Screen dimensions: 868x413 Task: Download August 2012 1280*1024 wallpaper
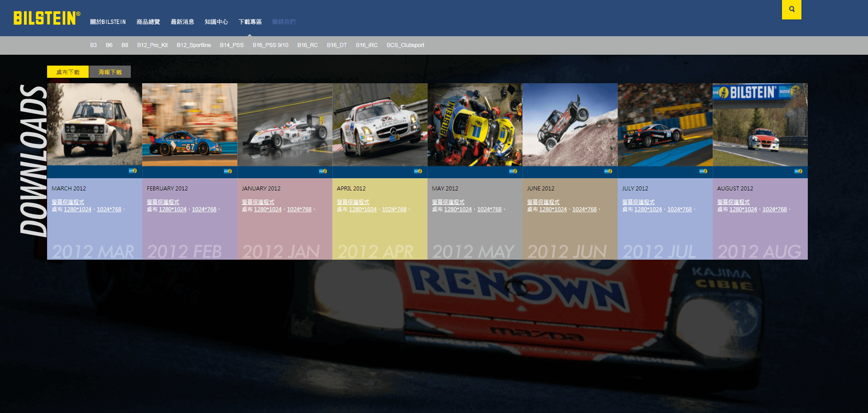coord(743,209)
